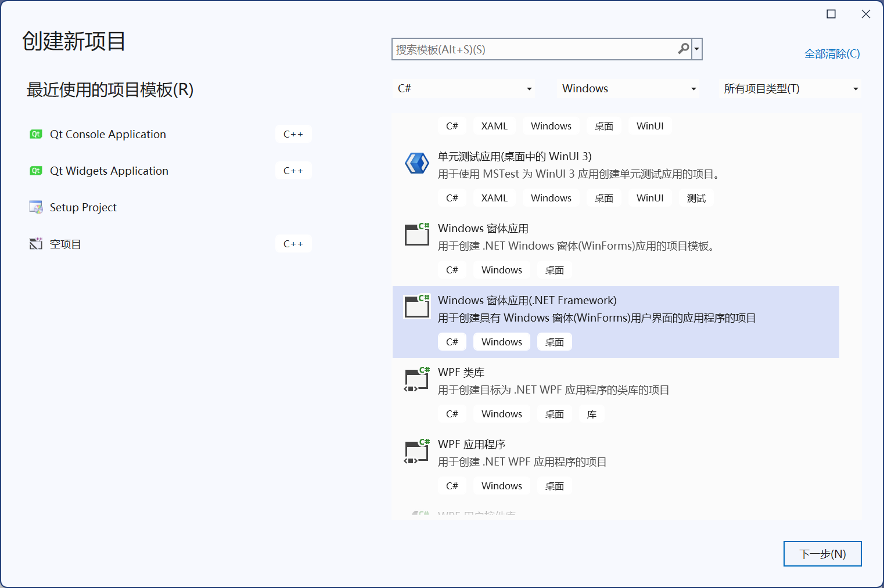Click 桌面 tag in highlighted .NET Framework item
The image size is (884, 588).
(555, 342)
